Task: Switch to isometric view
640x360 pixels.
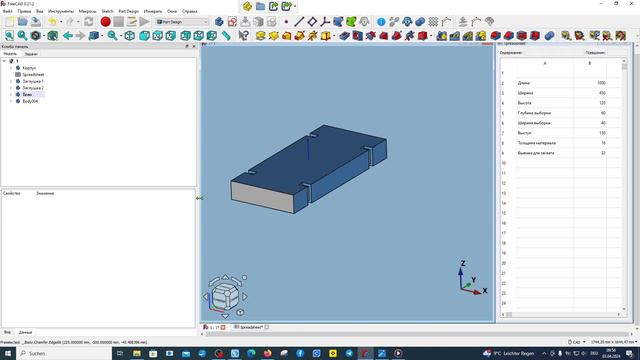Action: (x=129, y=36)
